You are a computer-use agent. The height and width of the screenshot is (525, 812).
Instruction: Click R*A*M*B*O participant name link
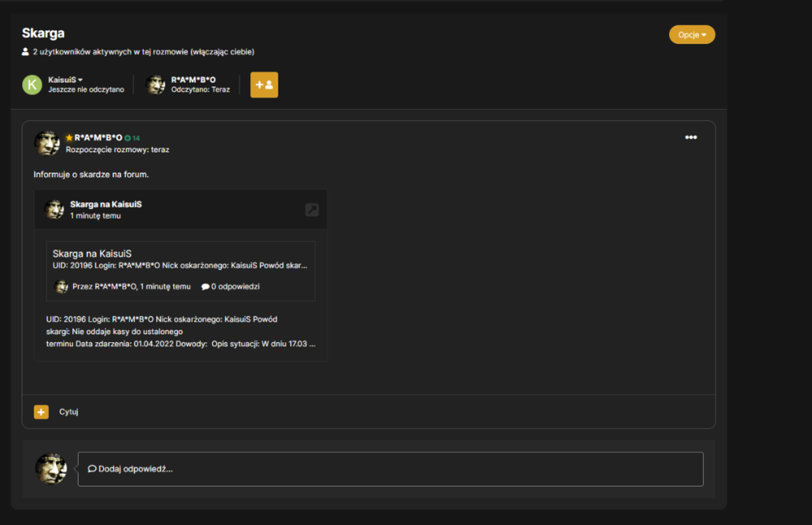[193, 80]
